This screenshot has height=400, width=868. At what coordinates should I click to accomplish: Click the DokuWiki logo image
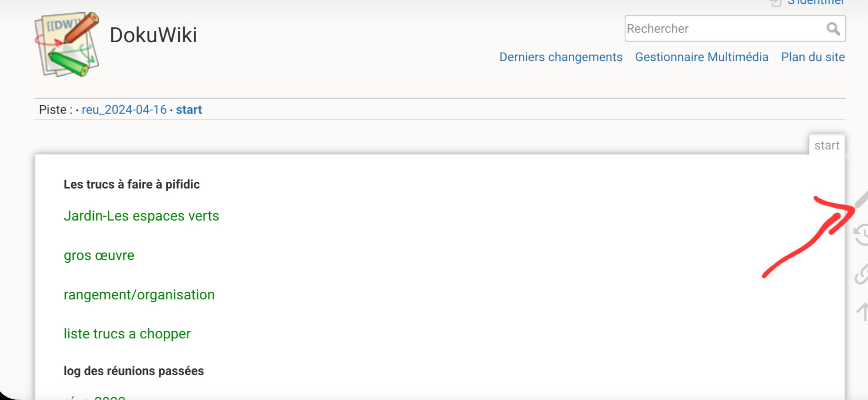pos(67,44)
